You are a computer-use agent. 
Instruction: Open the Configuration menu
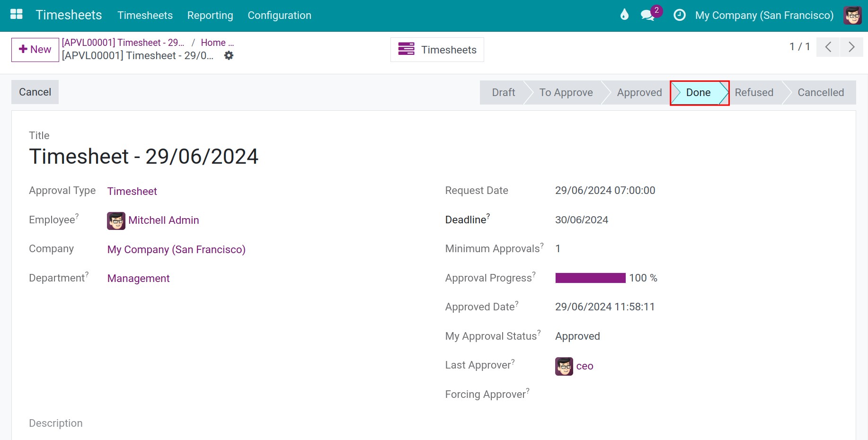[279, 15]
